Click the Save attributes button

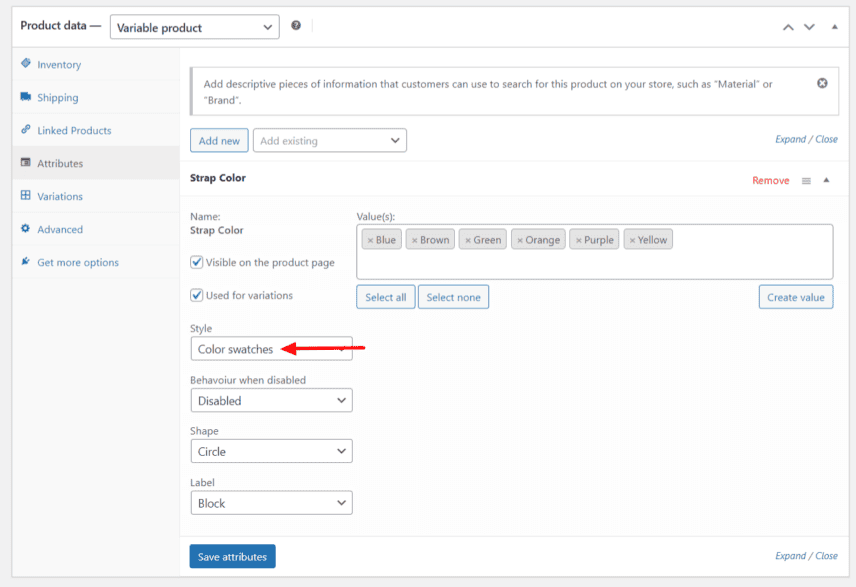coord(232,556)
